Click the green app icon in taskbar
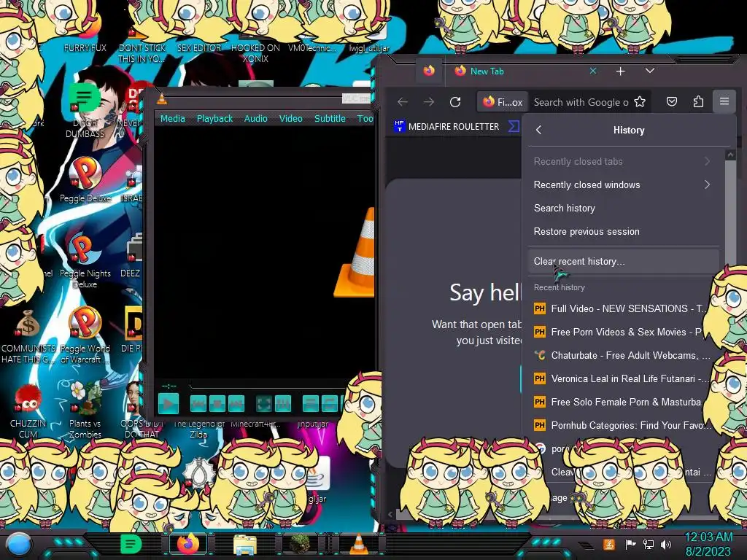747x560 pixels. [x=131, y=544]
